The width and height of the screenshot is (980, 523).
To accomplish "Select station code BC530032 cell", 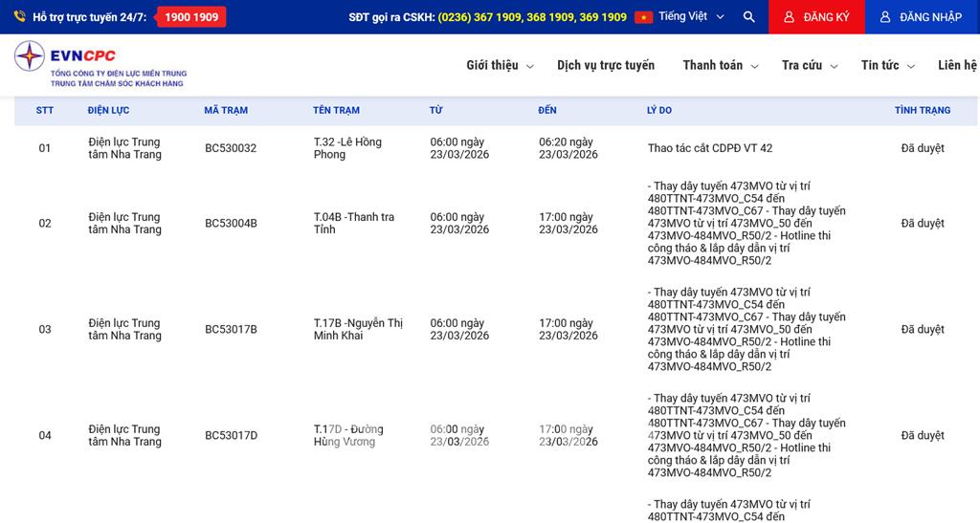I will [x=231, y=148].
